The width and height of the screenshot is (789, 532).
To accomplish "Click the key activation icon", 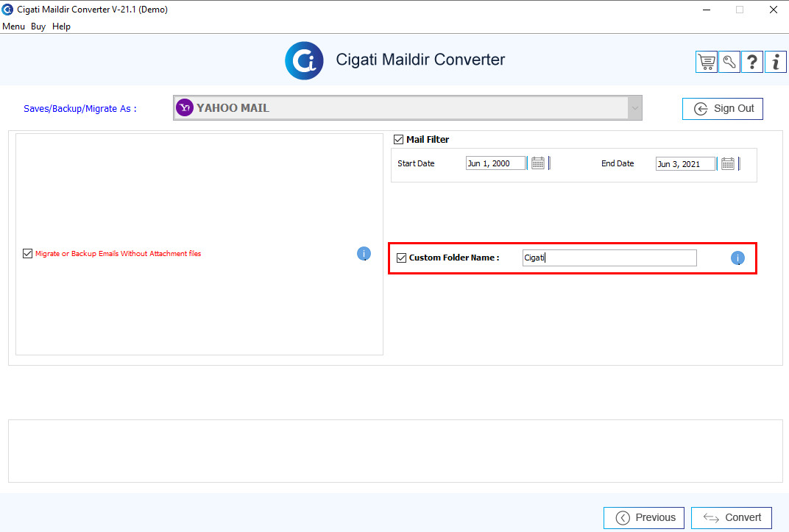I will [x=729, y=63].
